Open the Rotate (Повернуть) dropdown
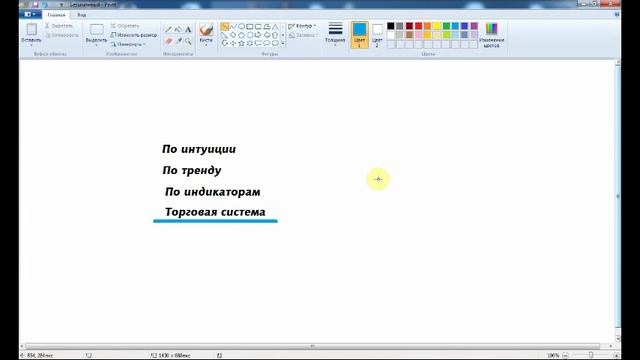The image size is (640, 360). tap(128, 44)
